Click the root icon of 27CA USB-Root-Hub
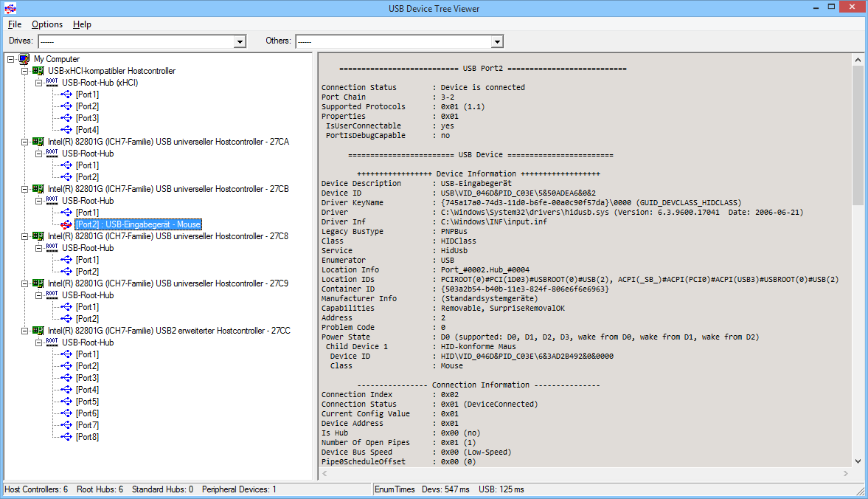 click(x=52, y=154)
